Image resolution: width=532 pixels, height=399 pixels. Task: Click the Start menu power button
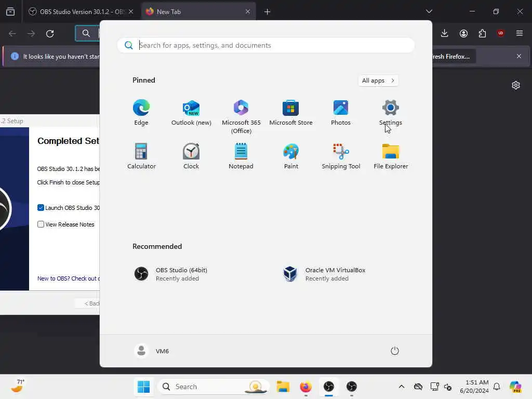pos(395,351)
